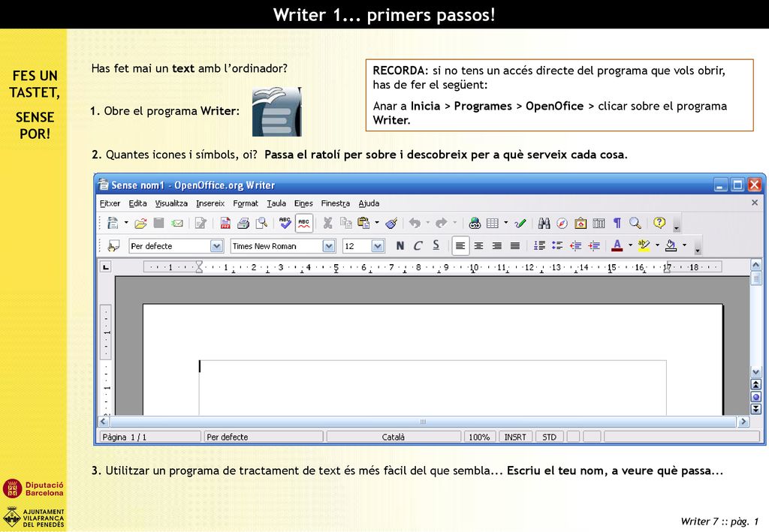Viewport: 769px width, 532px height.
Task: Open the highlighting color dropdown arrow
Action: [x=658, y=245]
